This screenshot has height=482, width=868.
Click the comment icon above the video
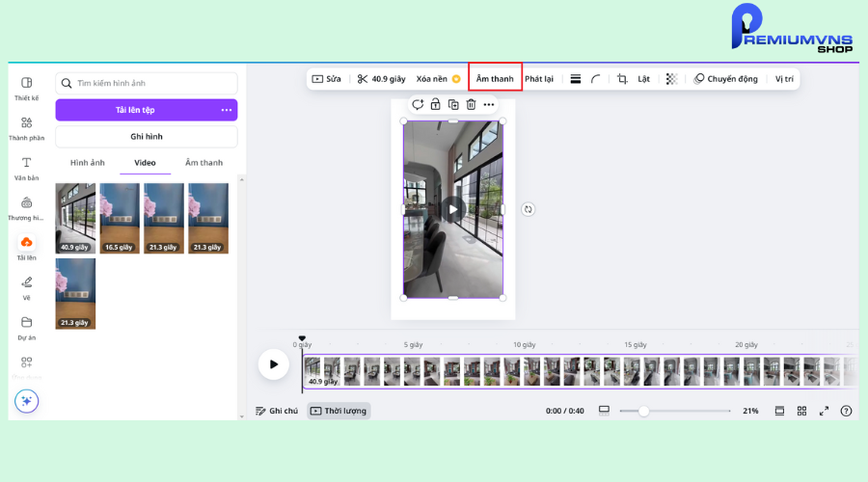coord(418,104)
